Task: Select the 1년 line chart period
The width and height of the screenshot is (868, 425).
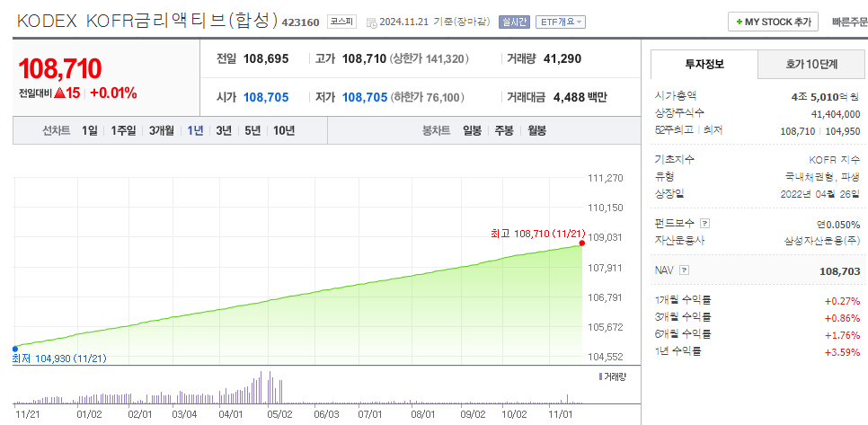Action: [195, 130]
